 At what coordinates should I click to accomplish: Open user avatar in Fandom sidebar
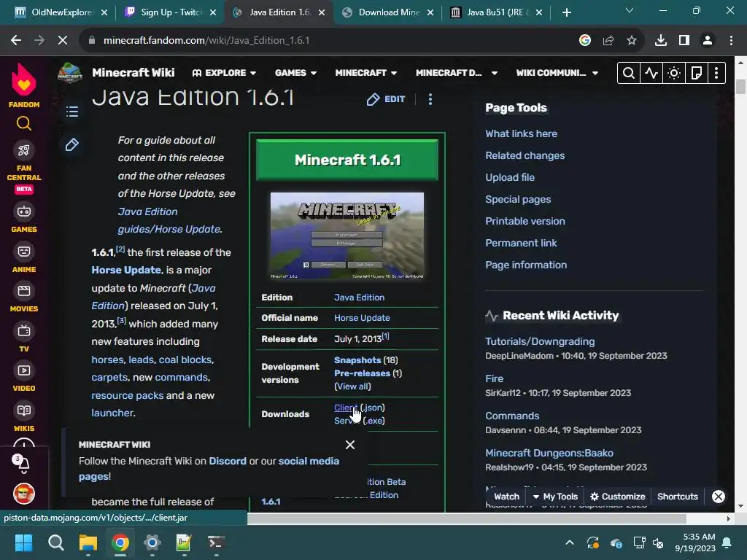coord(24,494)
